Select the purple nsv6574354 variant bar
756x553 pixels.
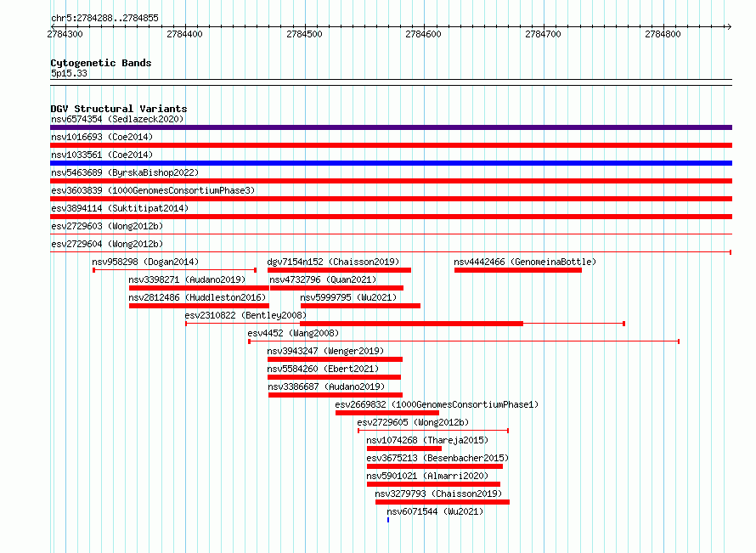(x=391, y=127)
